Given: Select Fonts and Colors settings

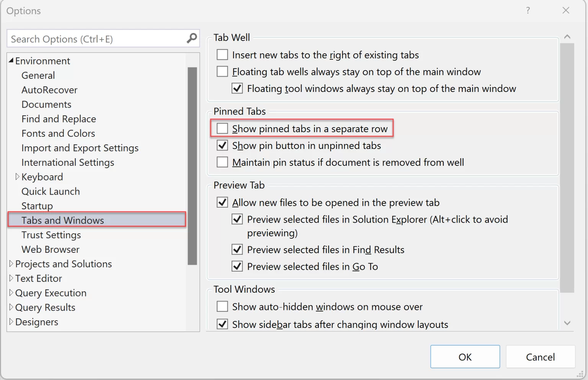Looking at the screenshot, I should coord(58,133).
